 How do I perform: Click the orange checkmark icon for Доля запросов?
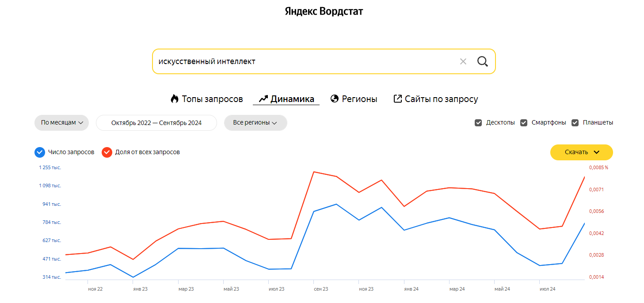point(107,152)
